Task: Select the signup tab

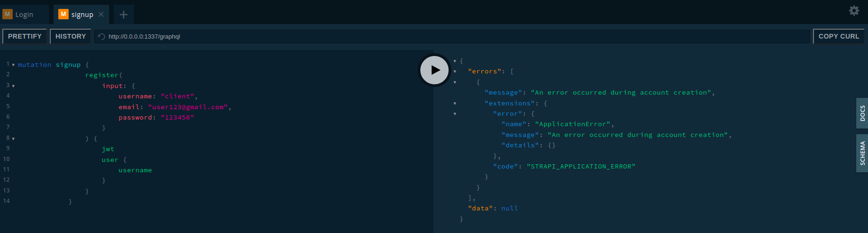Action: point(81,15)
